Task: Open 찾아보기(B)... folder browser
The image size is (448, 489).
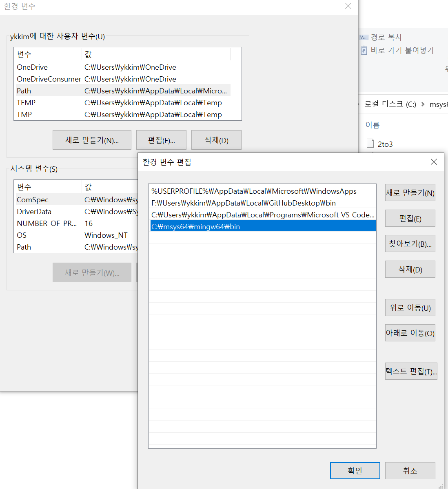Action: pyautogui.click(x=410, y=244)
